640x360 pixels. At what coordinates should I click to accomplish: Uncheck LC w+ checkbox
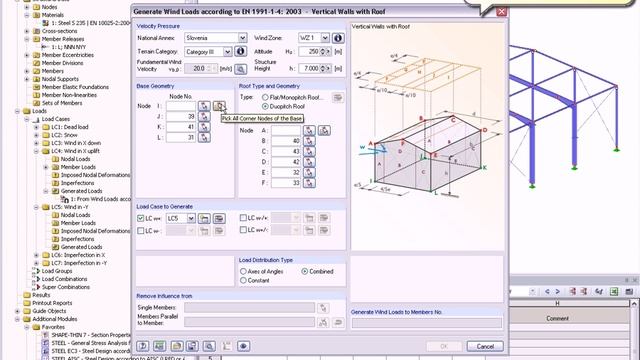[x=140, y=218]
